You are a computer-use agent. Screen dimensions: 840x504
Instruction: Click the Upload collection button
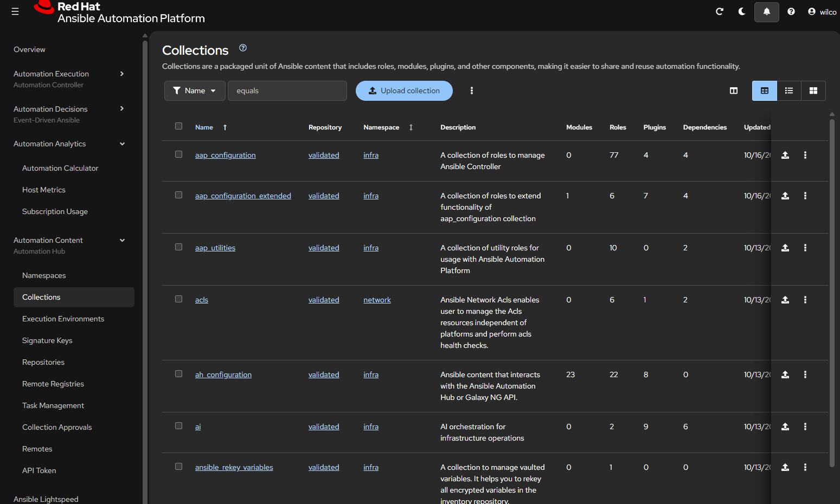(x=404, y=91)
